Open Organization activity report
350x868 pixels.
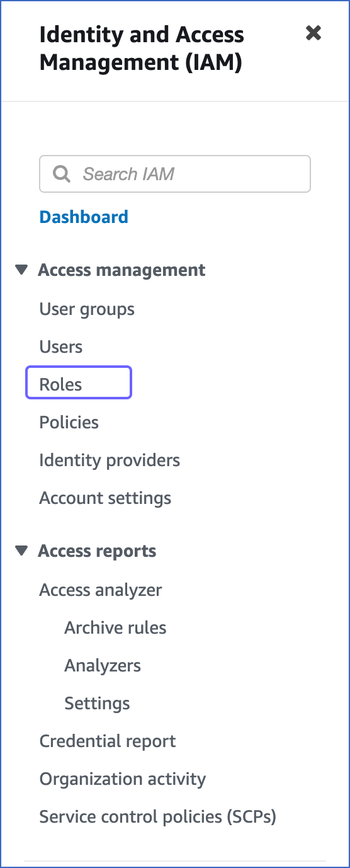(123, 779)
